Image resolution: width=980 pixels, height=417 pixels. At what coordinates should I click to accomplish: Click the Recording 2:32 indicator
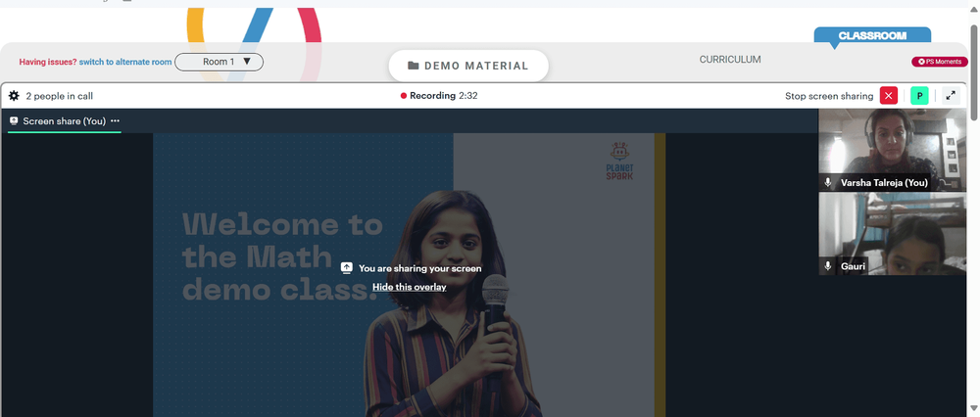(x=439, y=96)
